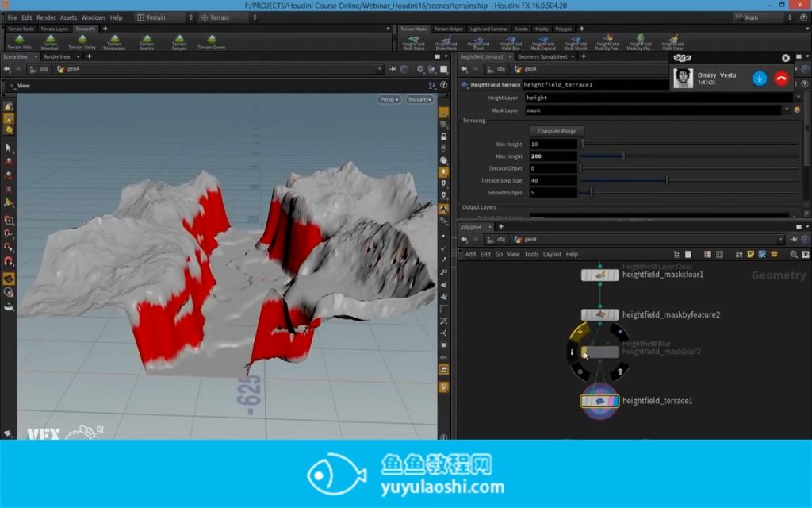Toggle the display flag radial button on maskblur2

click(x=619, y=332)
